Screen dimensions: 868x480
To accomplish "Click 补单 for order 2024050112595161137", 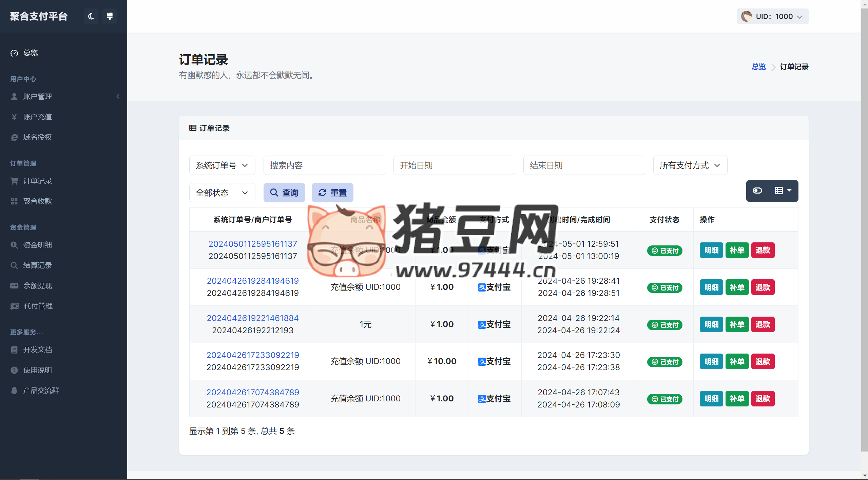I will [737, 250].
